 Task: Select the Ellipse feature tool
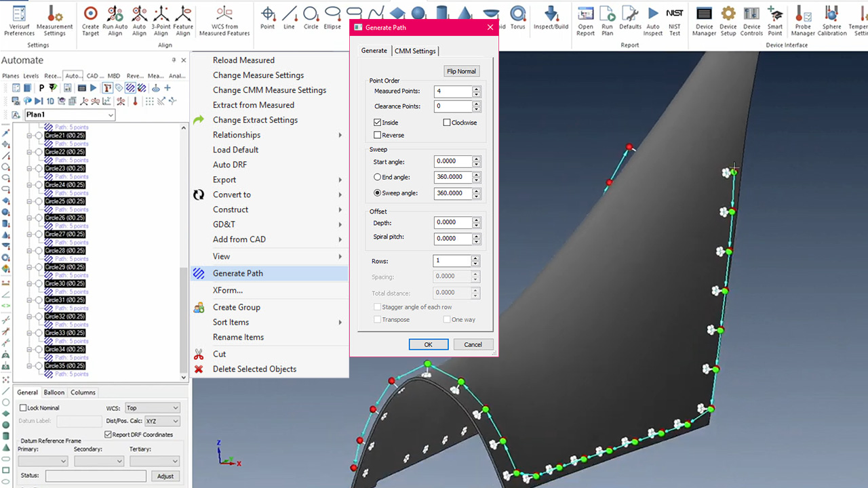click(x=332, y=18)
